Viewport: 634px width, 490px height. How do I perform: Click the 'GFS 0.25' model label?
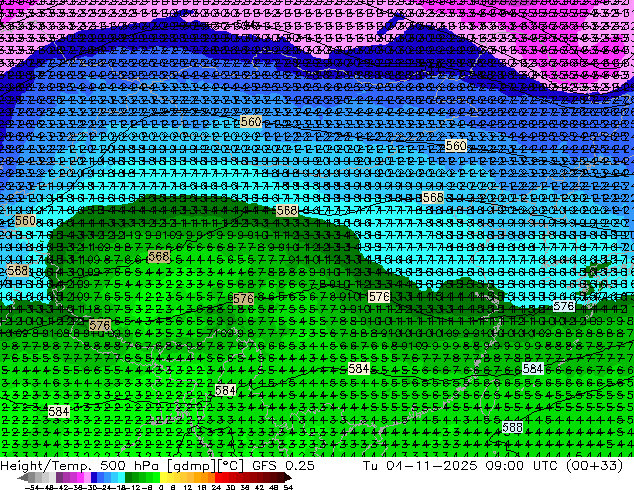283,465
